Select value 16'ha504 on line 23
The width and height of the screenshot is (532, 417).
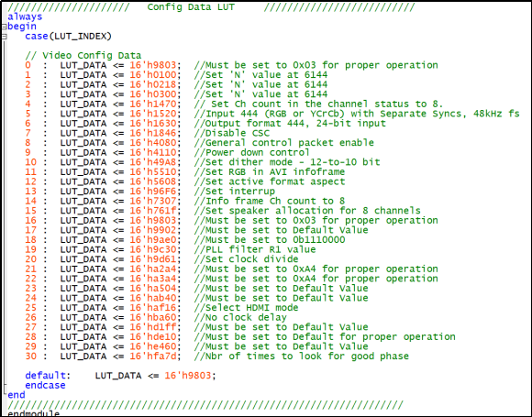[x=153, y=288]
